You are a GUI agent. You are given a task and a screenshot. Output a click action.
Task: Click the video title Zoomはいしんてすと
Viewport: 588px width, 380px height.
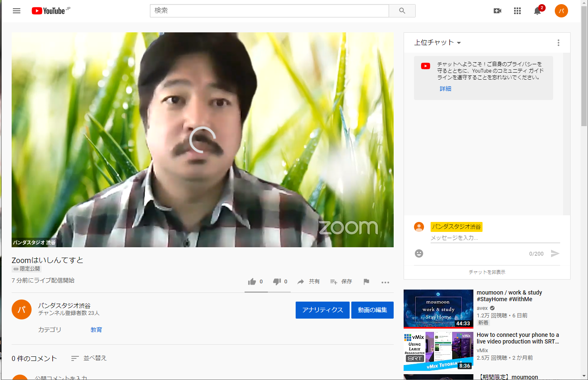47,260
